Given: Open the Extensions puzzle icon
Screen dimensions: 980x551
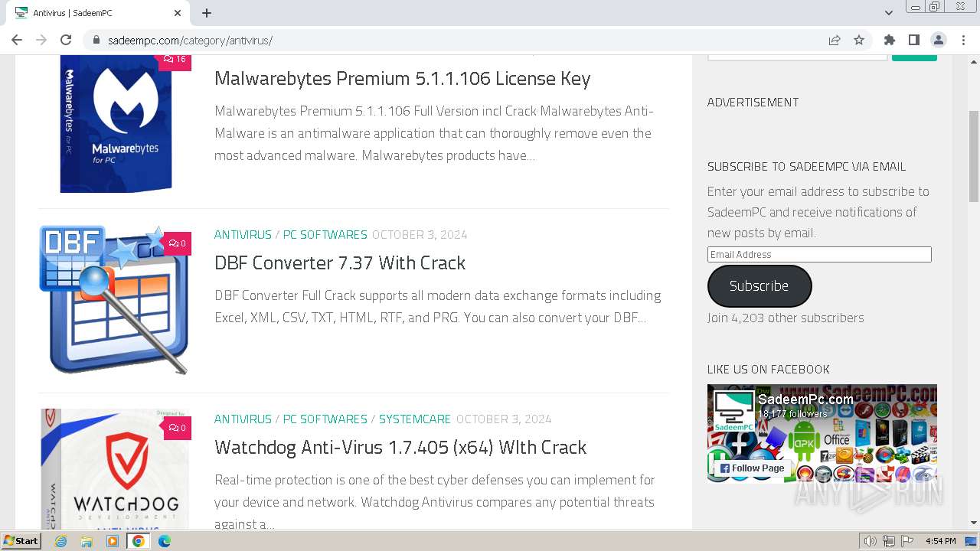Looking at the screenshot, I should pos(889,41).
